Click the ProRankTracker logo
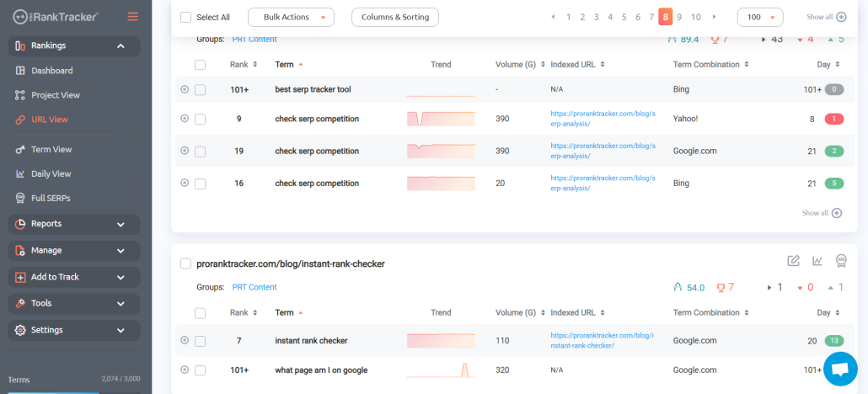This screenshot has height=394, width=868. pyautogui.click(x=56, y=17)
